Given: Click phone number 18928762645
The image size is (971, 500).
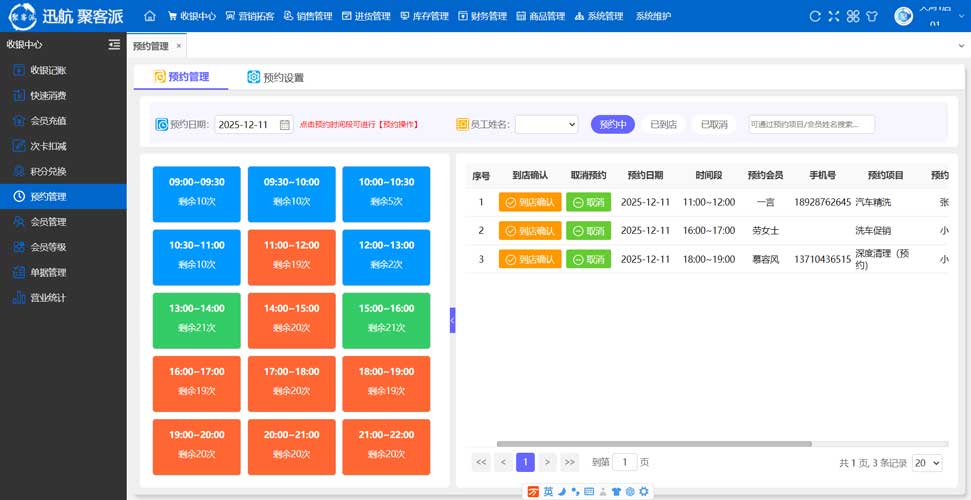Looking at the screenshot, I should pos(822,202).
